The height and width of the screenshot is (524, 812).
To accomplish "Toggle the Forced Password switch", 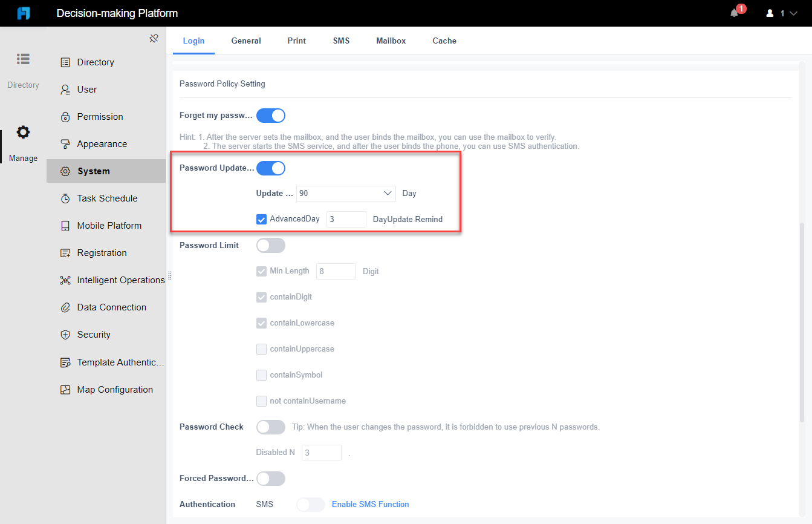I will tap(271, 478).
